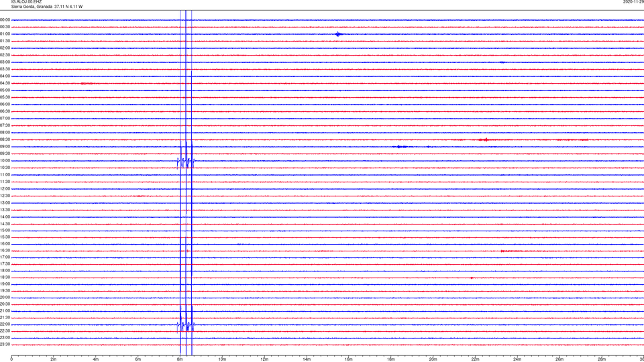Click the 01:00 trace time label
The width and height of the screenshot is (644, 362).
click(5, 34)
